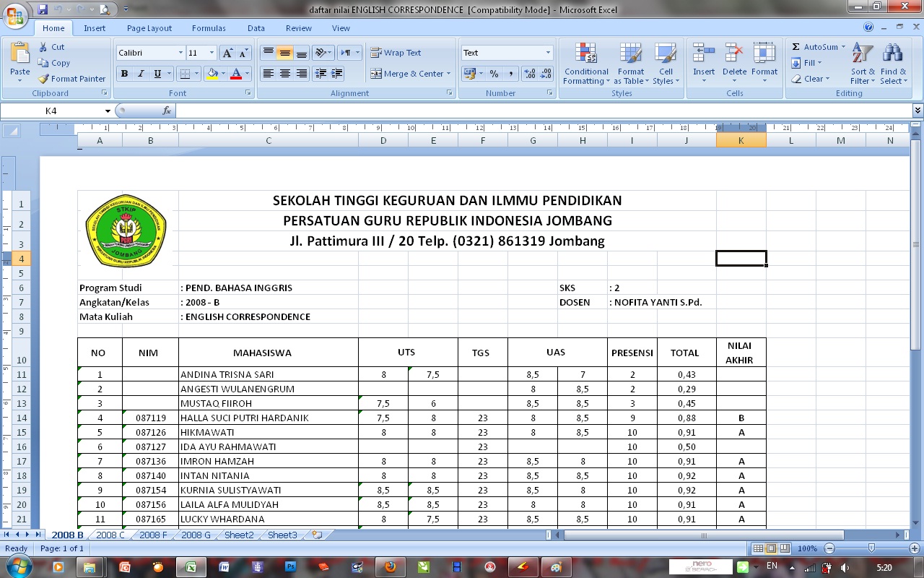Apply right text alignment
Viewport: 924px width, 578px height.
pyautogui.click(x=301, y=74)
